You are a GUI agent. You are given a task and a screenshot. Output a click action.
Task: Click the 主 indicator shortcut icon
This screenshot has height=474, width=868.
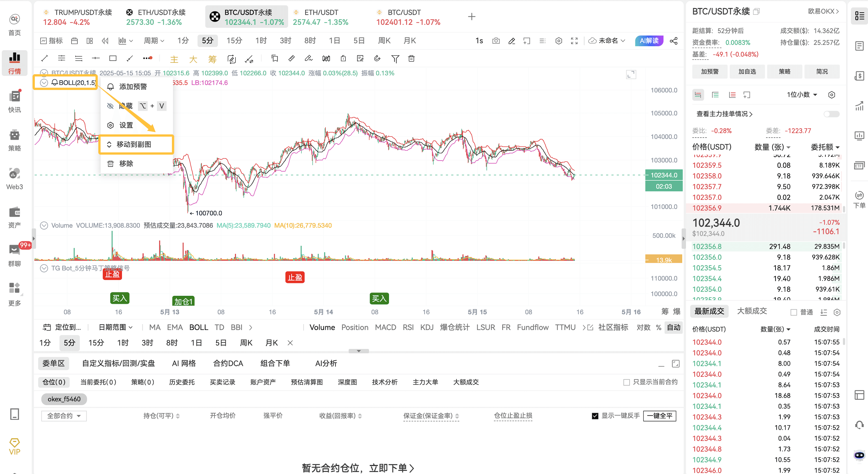tap(174, 59)
